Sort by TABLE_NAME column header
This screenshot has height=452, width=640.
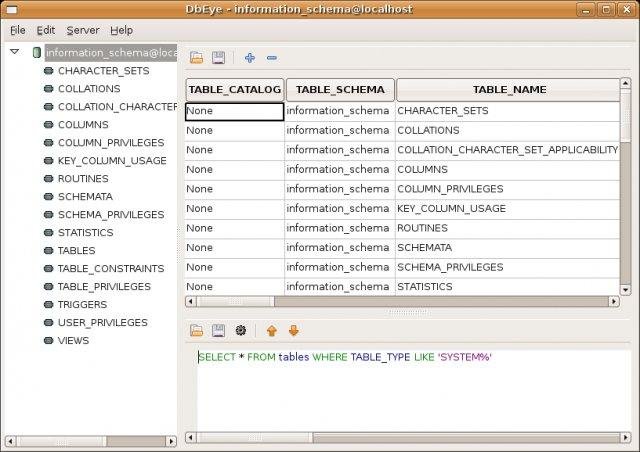[509, 89]
